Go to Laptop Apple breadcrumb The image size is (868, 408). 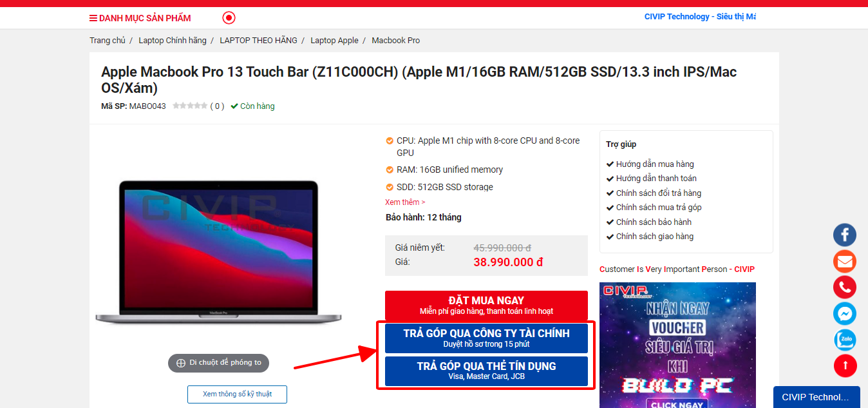coord(334,40)
